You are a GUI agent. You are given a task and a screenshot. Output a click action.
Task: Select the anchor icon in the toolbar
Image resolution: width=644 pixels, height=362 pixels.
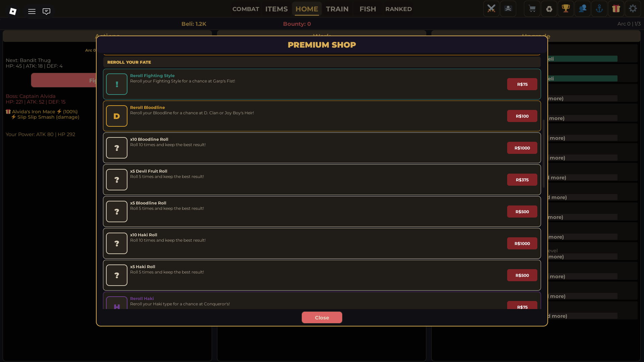point(599,9)
